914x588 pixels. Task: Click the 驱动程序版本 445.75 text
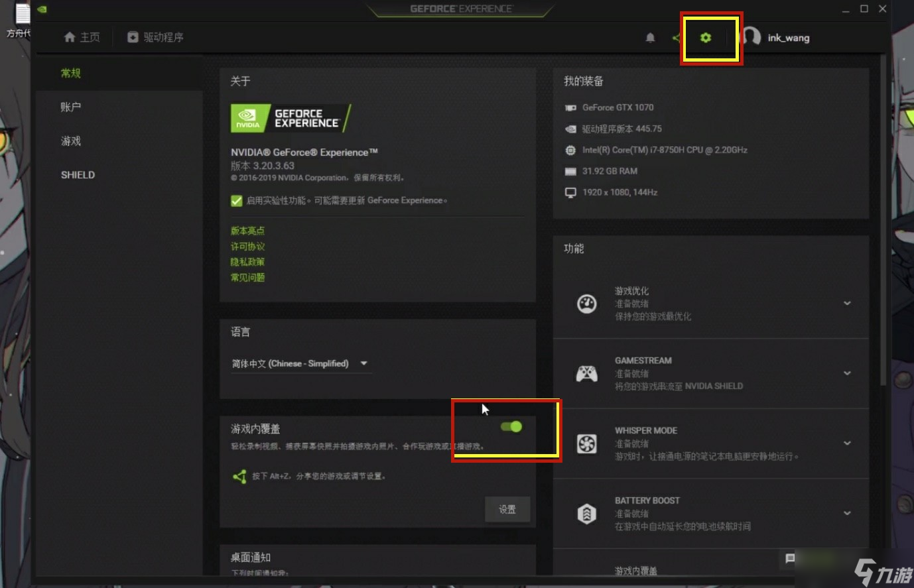[x=622, y=129]
